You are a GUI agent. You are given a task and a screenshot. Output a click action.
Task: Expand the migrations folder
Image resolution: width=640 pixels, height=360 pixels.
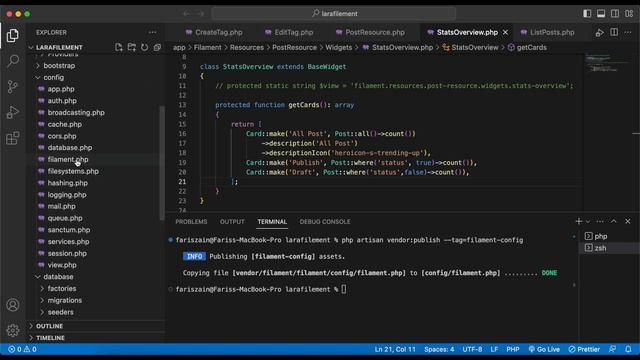(x=64, y=300)
